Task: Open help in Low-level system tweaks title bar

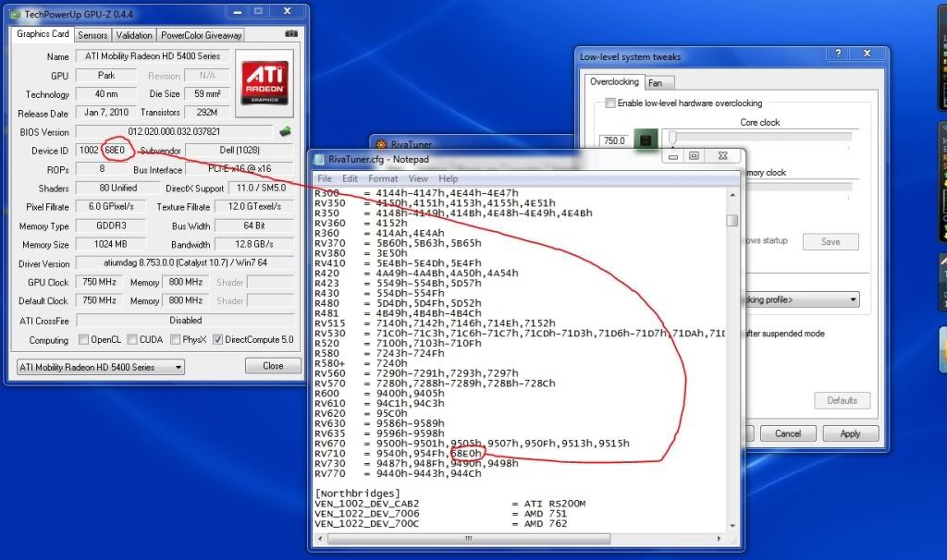Action: (838, 53)
